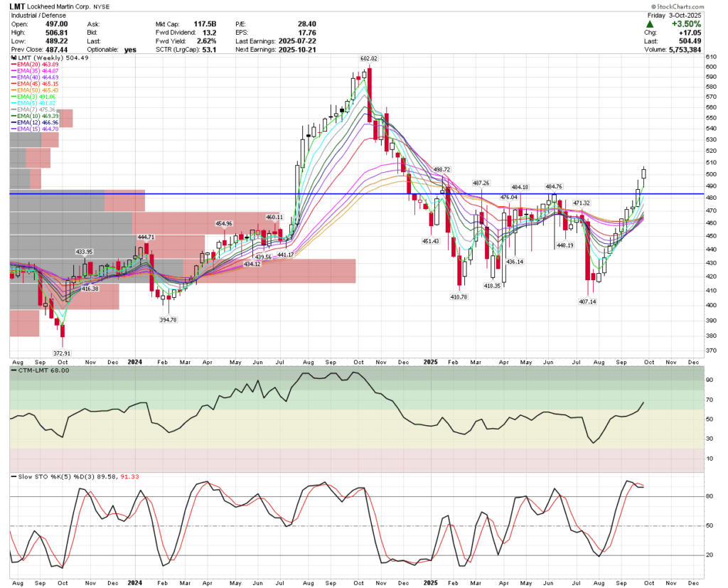Image resolution: width=728 pixels, height=588 pixels.
Task: Select the red EMA(20) legend line marker
Action: point(12,63)
